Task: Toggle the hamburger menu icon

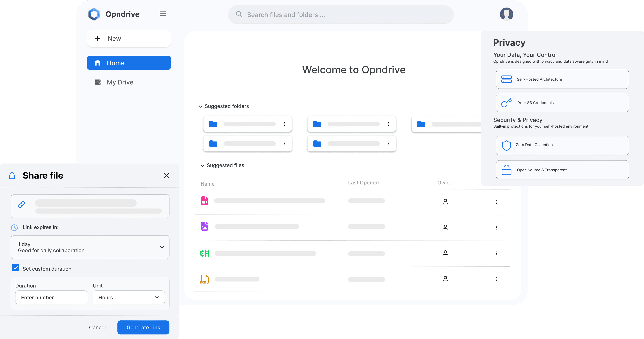Action: (163, 14)
